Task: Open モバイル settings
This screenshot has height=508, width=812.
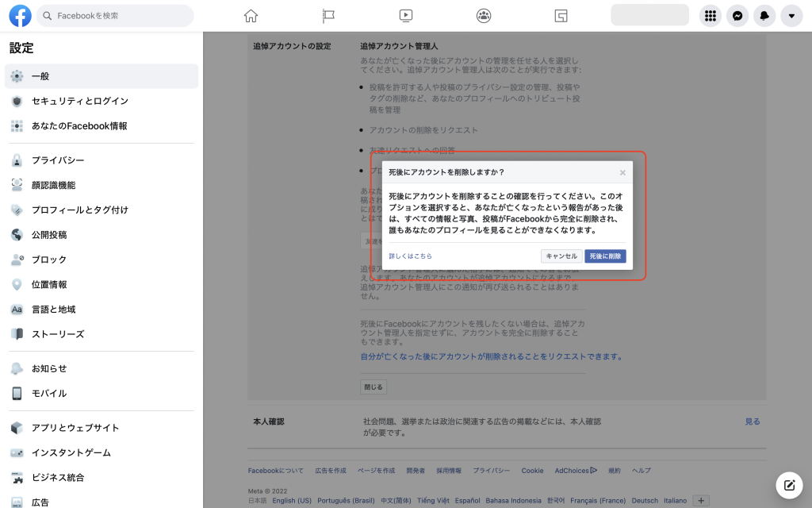Action: pyautogui.click(x=101, y=394)
